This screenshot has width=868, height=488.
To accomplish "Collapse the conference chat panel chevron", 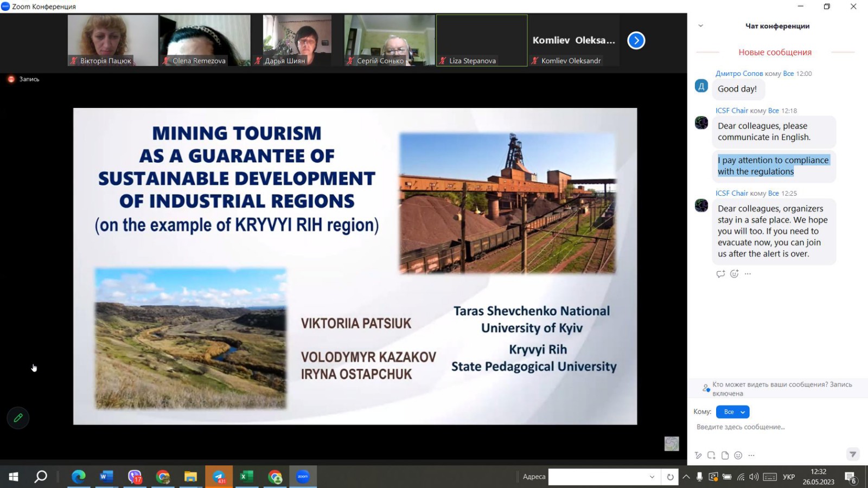I will click(x=700, y=26).
